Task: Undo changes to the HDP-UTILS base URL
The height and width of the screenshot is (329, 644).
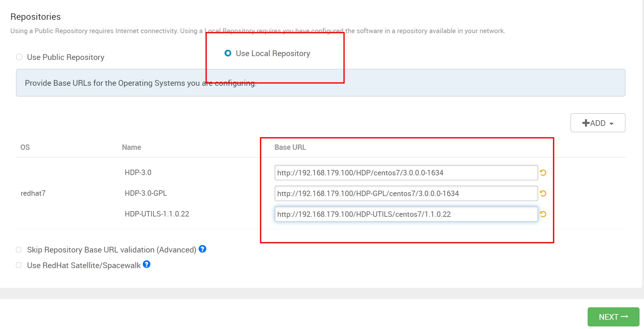Action: [x=543, y=214]
